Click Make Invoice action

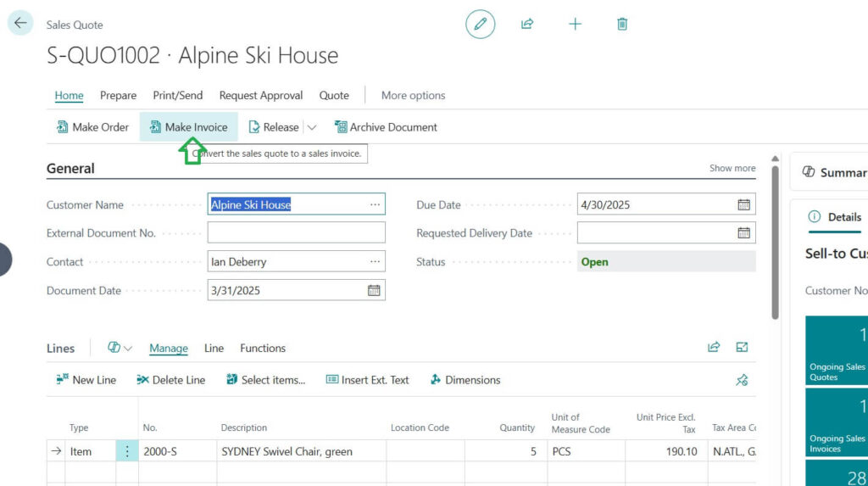tap(189, 127)
